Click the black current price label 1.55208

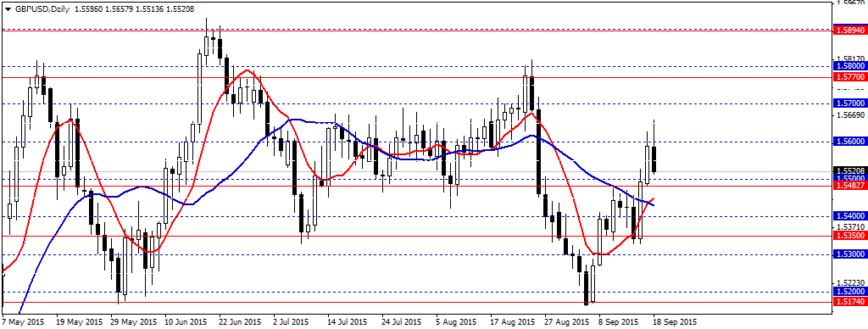click(849, 171)
